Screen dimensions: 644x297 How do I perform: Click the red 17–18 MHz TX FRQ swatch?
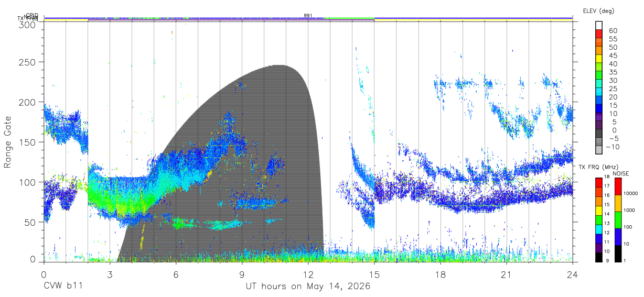599,181
